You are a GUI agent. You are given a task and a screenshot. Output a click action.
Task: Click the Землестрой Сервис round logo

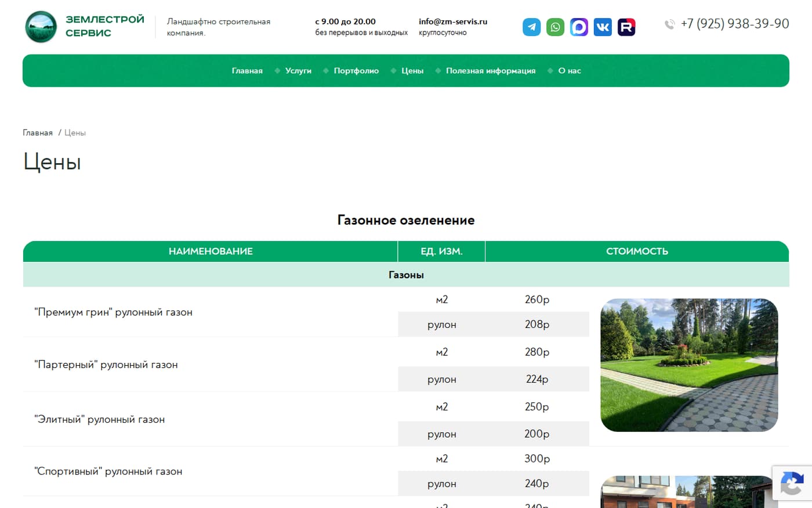(x=41, y=27)
